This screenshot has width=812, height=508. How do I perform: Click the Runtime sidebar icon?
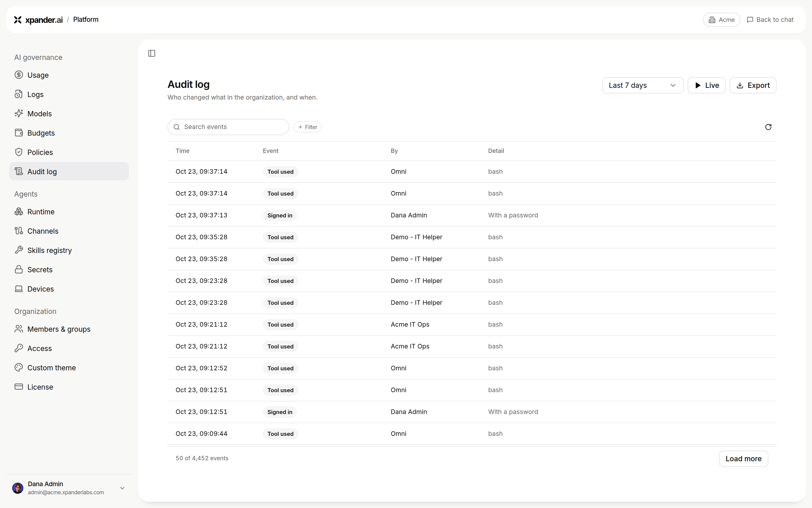pos(19,212)
